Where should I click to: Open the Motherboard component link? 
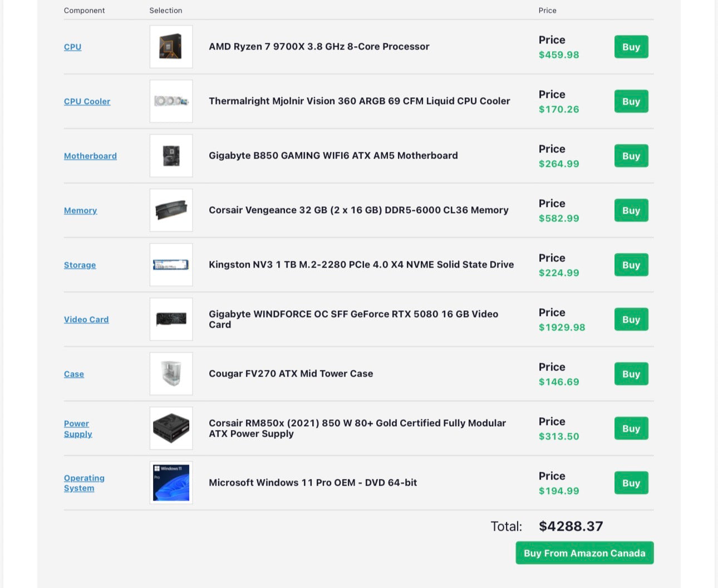coord(90,156)
